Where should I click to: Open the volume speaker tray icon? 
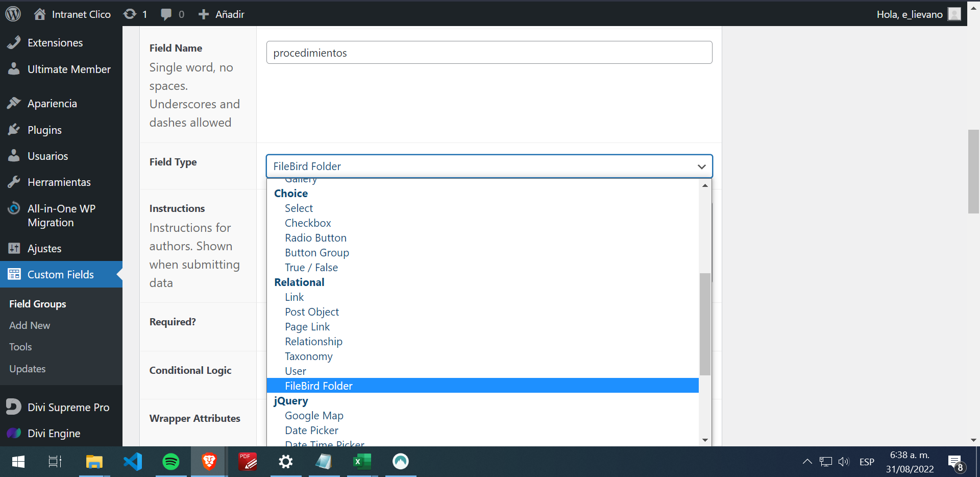click(x=844, y=462)
